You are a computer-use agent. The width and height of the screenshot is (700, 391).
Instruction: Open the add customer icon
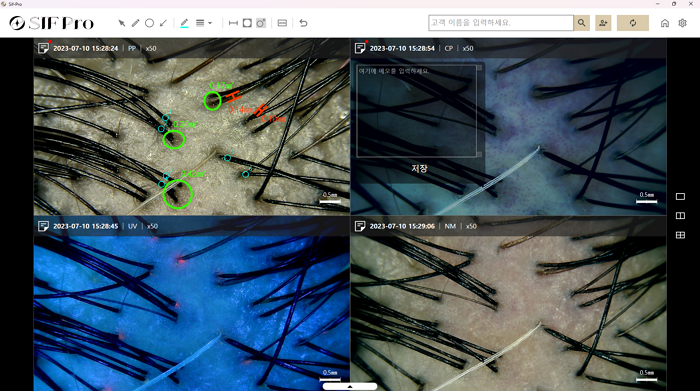coord(603,23)
